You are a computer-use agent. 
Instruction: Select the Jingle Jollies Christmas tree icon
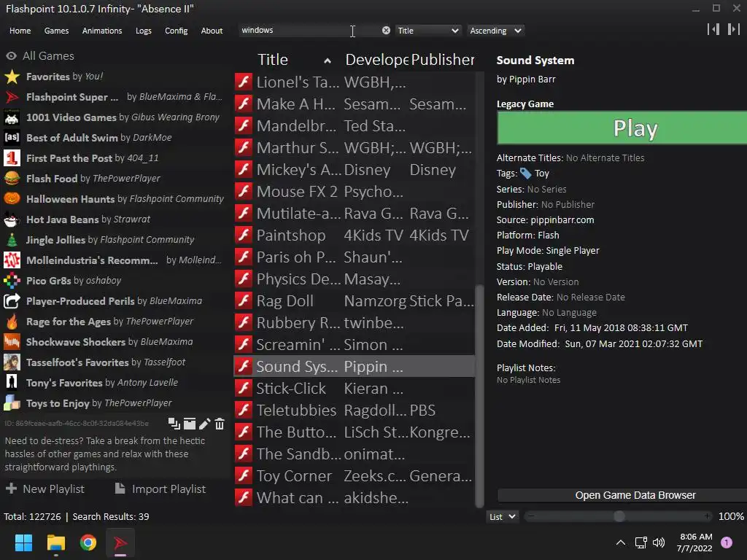click(12, 240)
